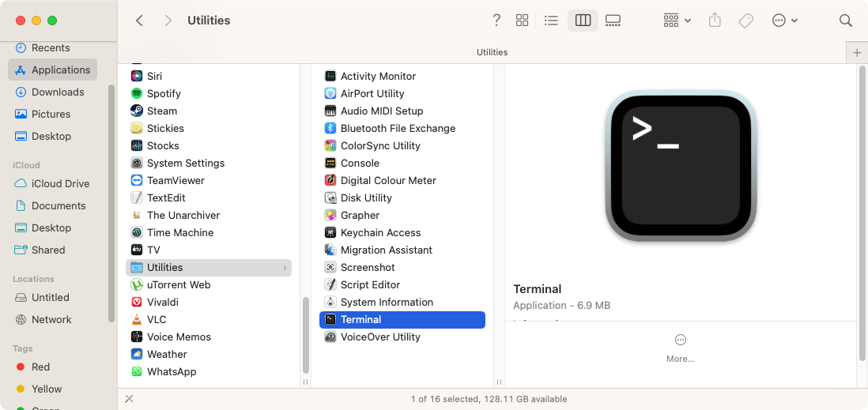868x410 pixels.
Task: Select the AirPort Utility icon
Action: tap(330, 93)
